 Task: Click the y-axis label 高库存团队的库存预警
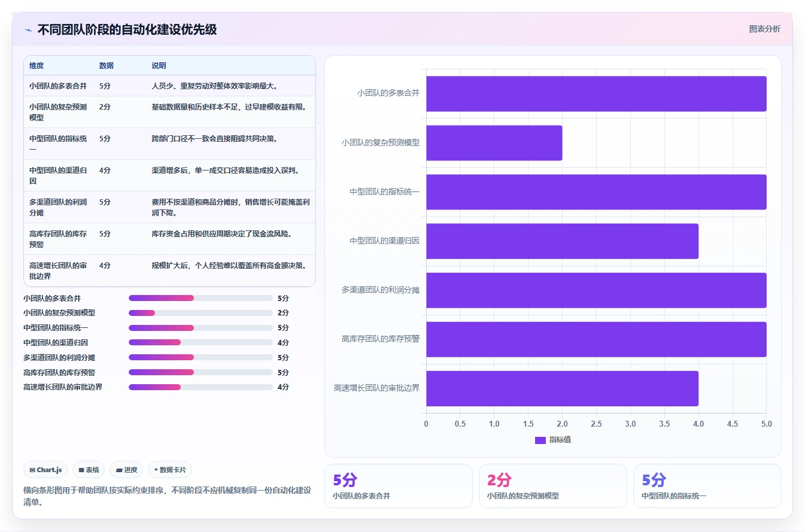[x=381, y=339]
